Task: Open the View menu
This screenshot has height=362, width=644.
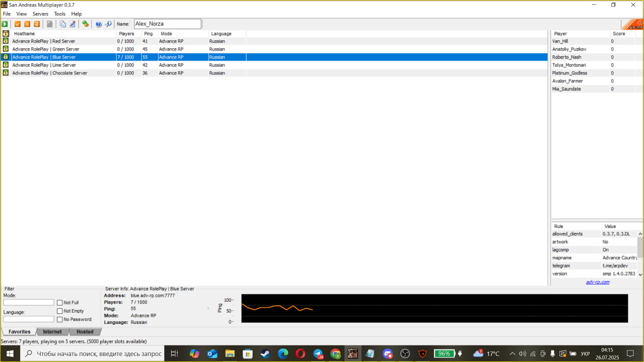Action: (22, 14)
